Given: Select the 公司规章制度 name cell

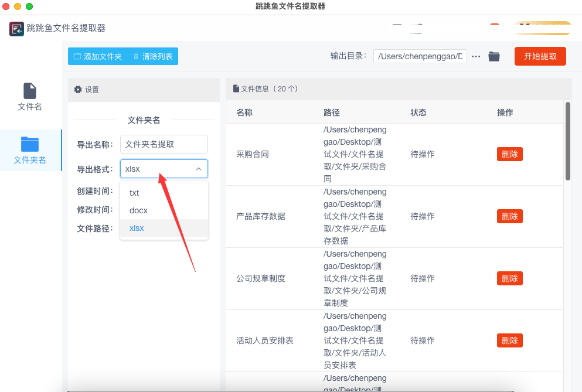Looking at the screenshot, I should tap(261, 278).
